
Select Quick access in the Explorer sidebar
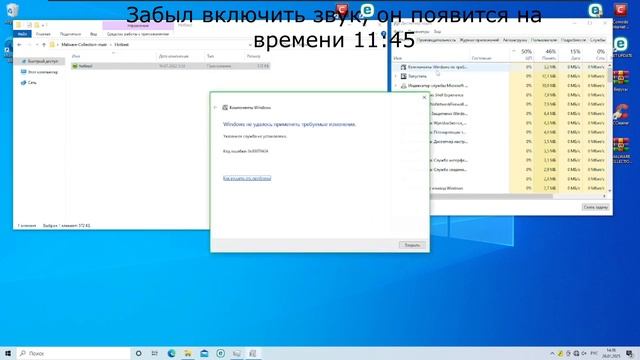pyautogui.click(x=40, y=61)
